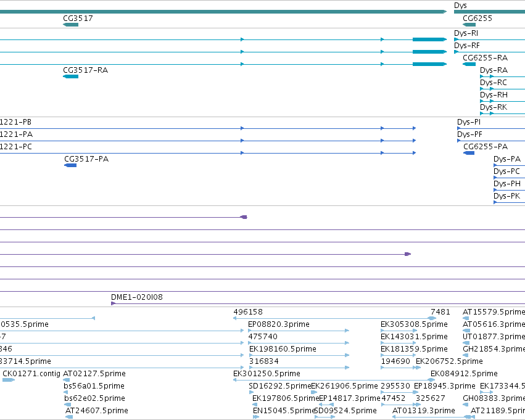
Task: Click the 325627 EST label
Action: (431, 398)
